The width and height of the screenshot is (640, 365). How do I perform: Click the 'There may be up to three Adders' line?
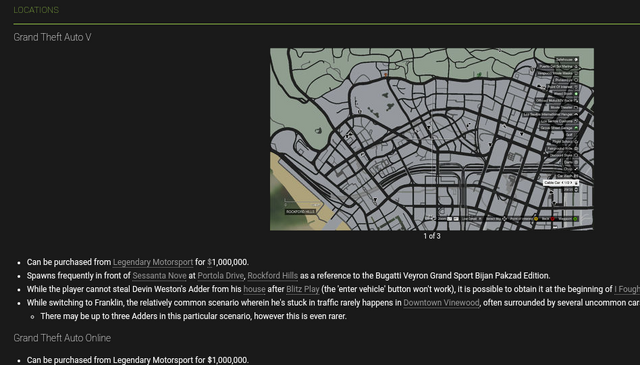pos(193,316)
